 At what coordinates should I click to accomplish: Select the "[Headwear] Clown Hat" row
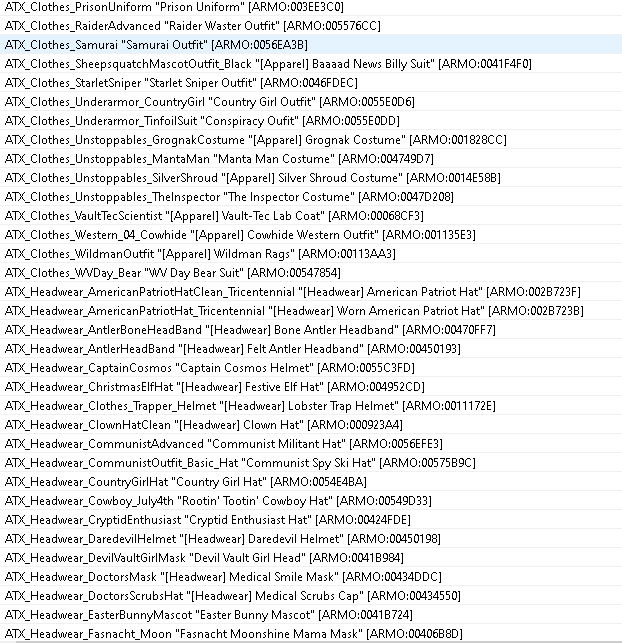(x=311, y=424)
